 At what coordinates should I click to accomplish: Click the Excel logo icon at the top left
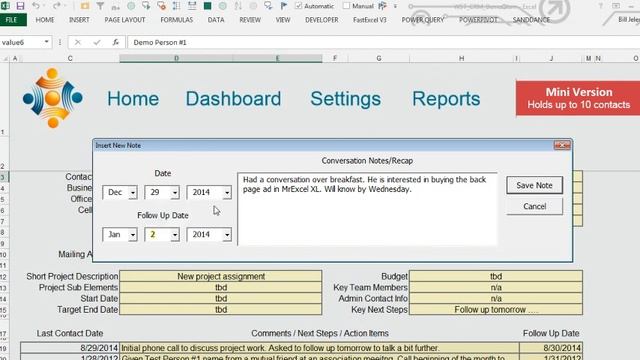6,6
